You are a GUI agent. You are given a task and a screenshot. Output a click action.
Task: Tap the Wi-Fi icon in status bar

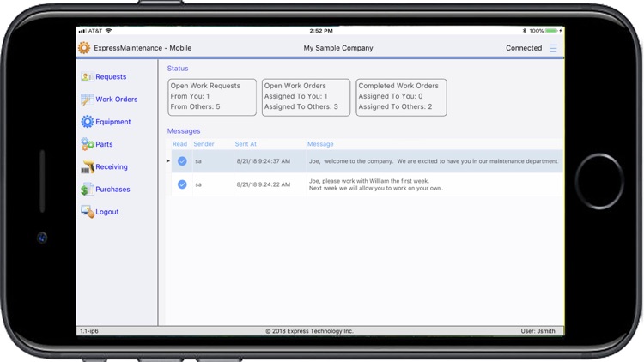108,31
